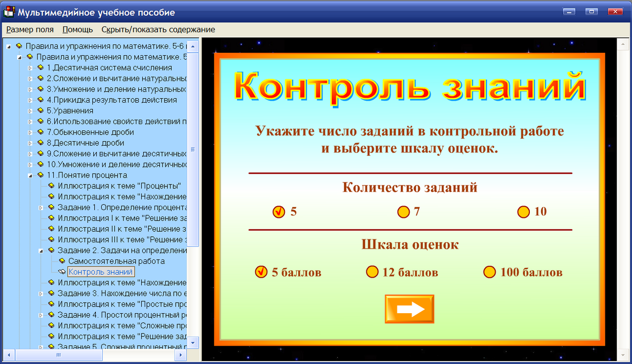632x364 pixels.
Task: Expand "Задание 1. Определение процента" node
Action: coord(41,207)
